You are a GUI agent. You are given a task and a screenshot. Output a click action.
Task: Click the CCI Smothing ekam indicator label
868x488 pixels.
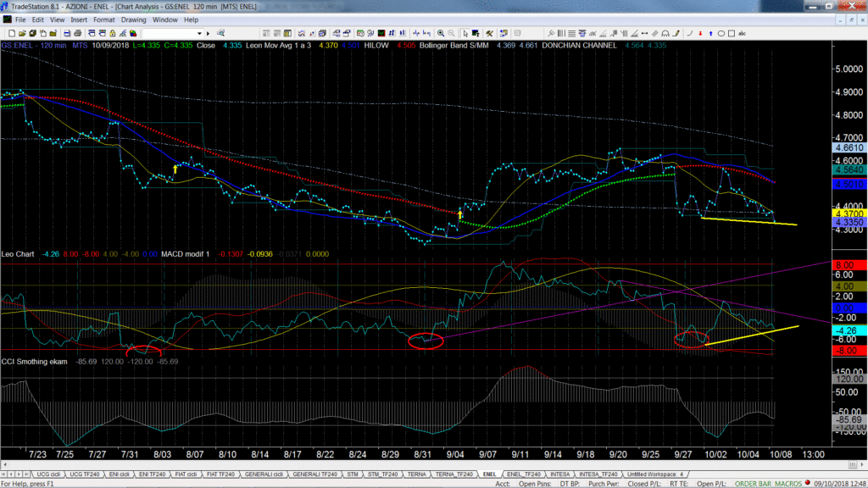pyautogui.click(x=34, y=361)
